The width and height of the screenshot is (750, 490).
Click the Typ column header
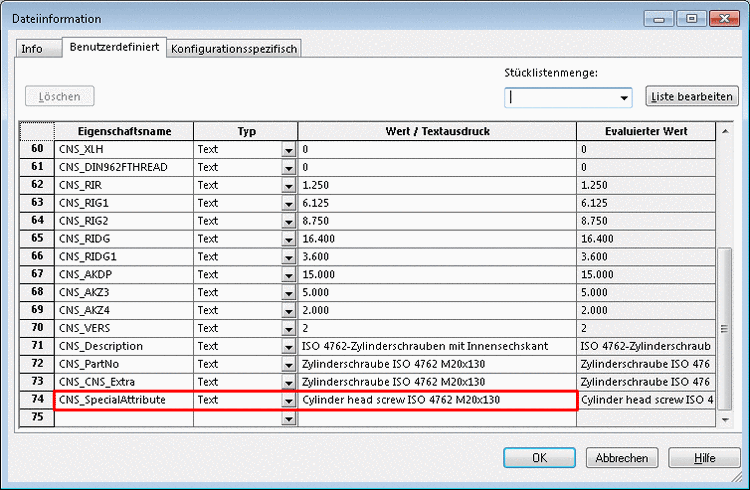pos(246,131)
